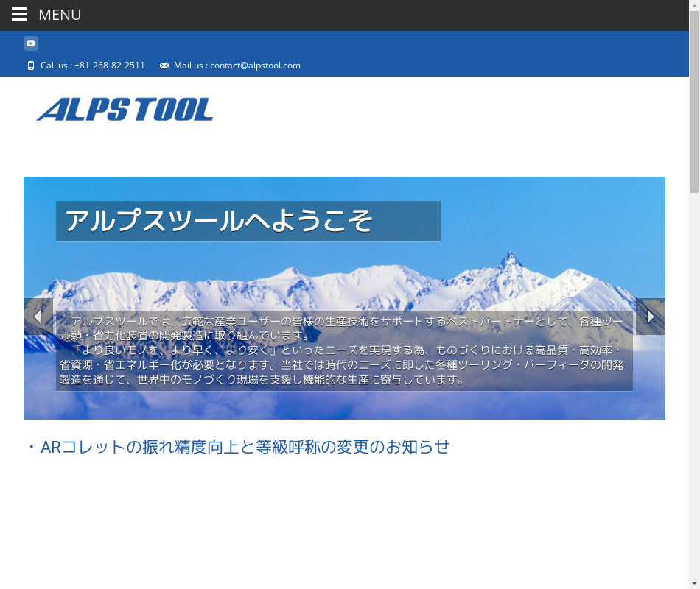Click the vertical scrollbar thumb

pyautogui.click(x=694, y=103)
